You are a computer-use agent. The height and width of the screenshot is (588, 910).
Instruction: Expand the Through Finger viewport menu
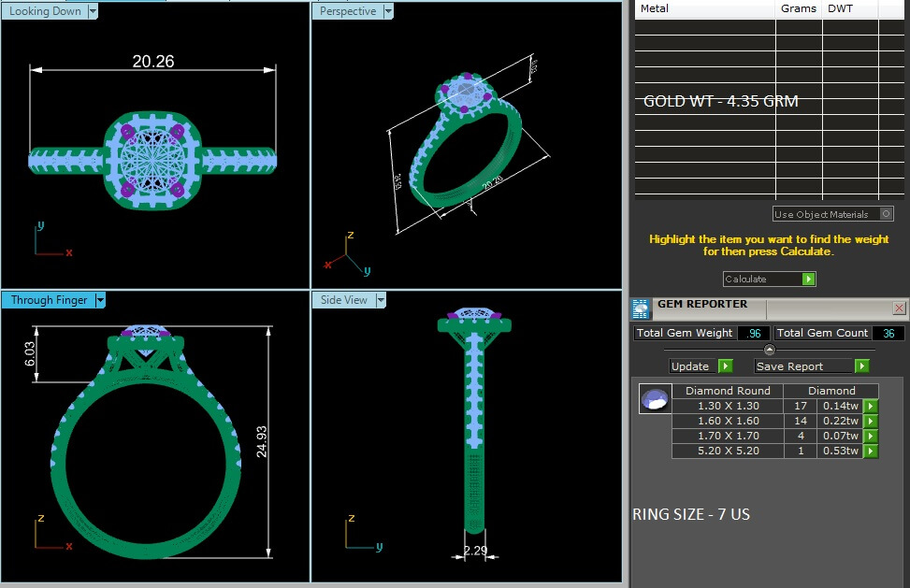point(100,300)
